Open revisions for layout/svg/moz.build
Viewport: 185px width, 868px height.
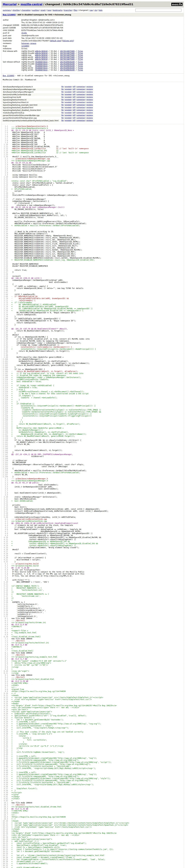coord(89,97)
